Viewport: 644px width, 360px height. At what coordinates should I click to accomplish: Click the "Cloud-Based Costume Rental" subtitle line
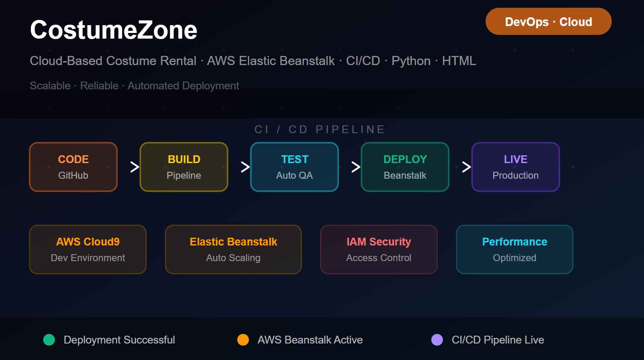[x=253, y=61]
